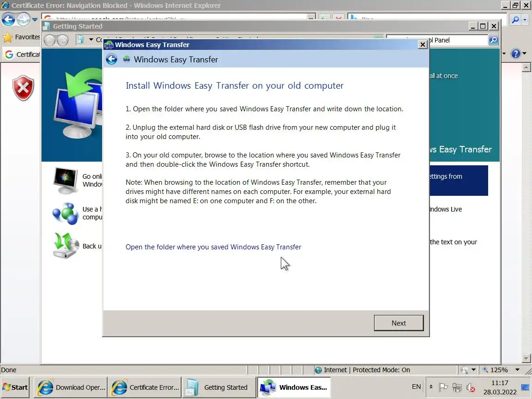532x399 pixels.
Task: Open the folder where you saved Windows Easy Transfer link
Action: pos(213,247)
